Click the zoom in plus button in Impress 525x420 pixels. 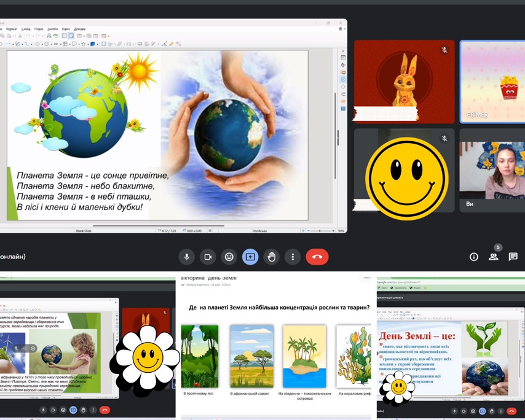pos(333,231)
